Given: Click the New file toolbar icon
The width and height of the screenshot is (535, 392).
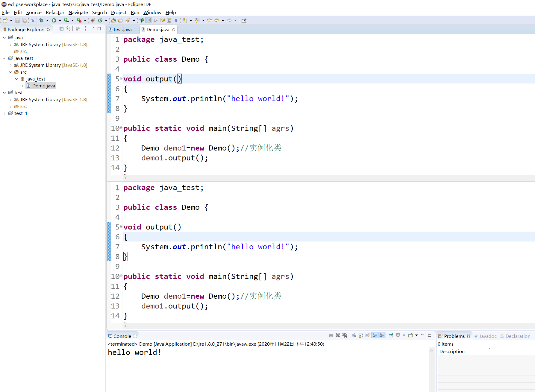Looking at the screenshot, I should pos(5,20).
